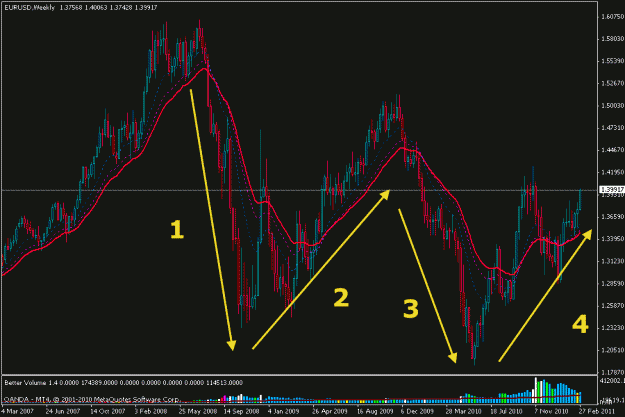Screen dimensions: 625x417
Task: Click the 1.23230 price axis label
Action: click(x=612, y=328)
